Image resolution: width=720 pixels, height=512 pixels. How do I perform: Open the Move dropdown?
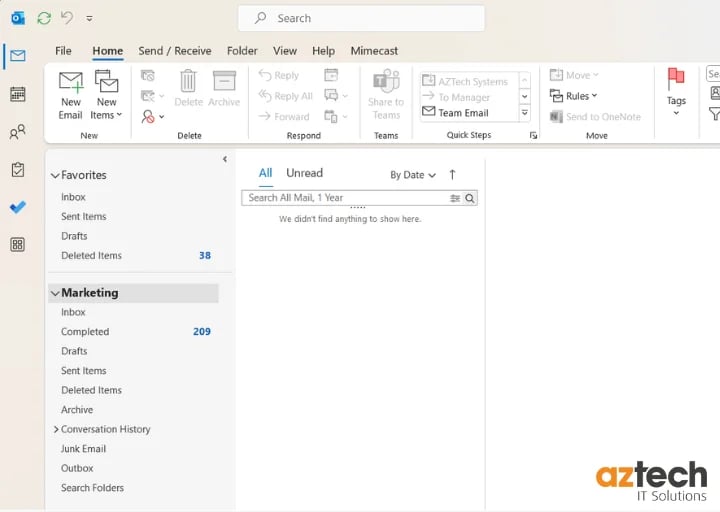(x=574, y=75)
